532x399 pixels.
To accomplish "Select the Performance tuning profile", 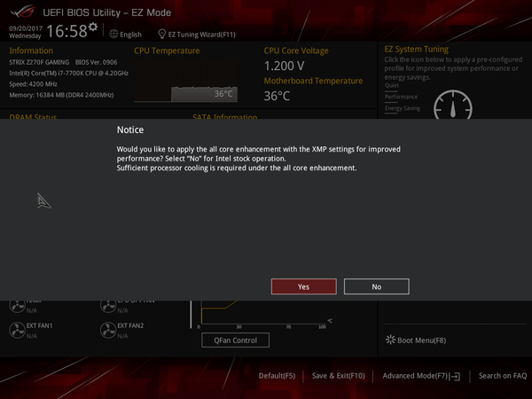I will pos(401,97).
